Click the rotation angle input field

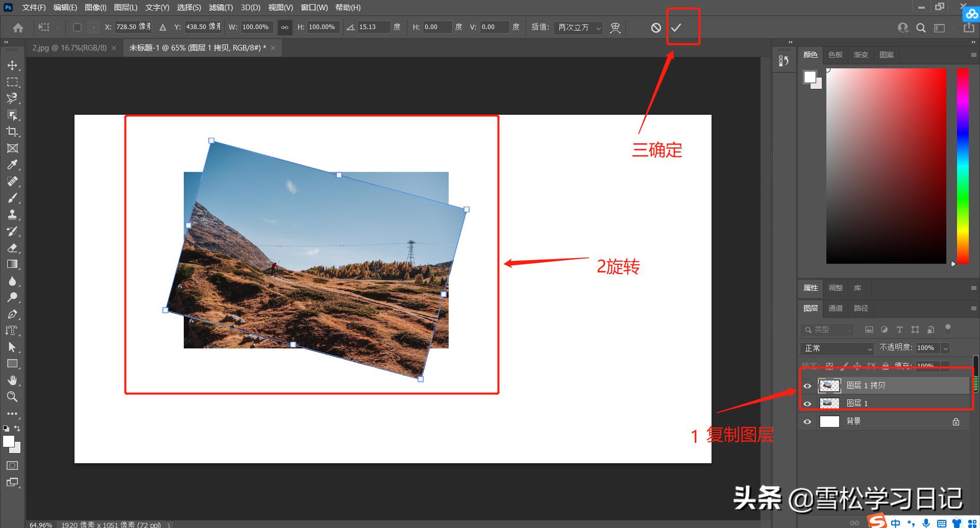[373, 27]
